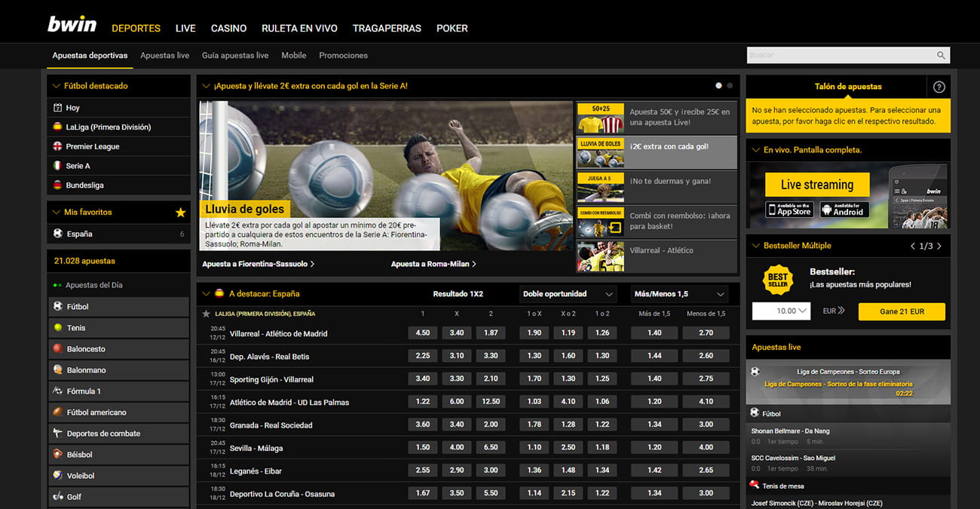The height and width of the screenshot is (509, 980).
Task: Click the Buscar search field
Action: [841, 55]
